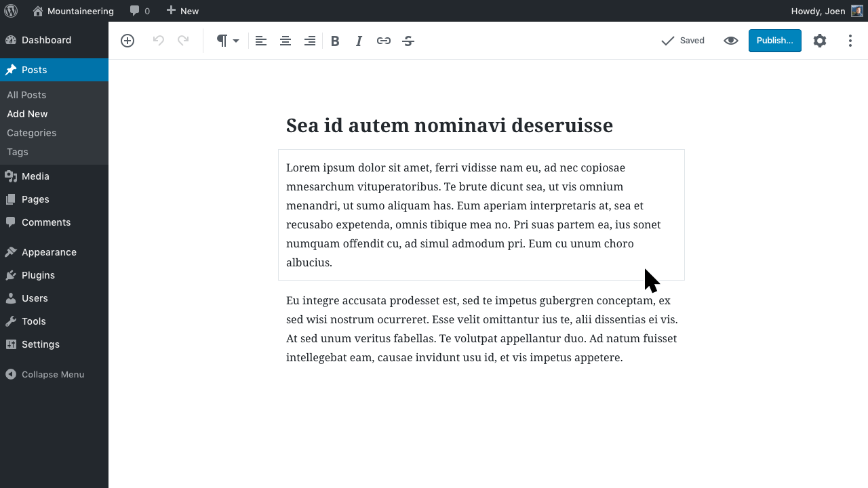Click the add block plus icon

(127, 41)
